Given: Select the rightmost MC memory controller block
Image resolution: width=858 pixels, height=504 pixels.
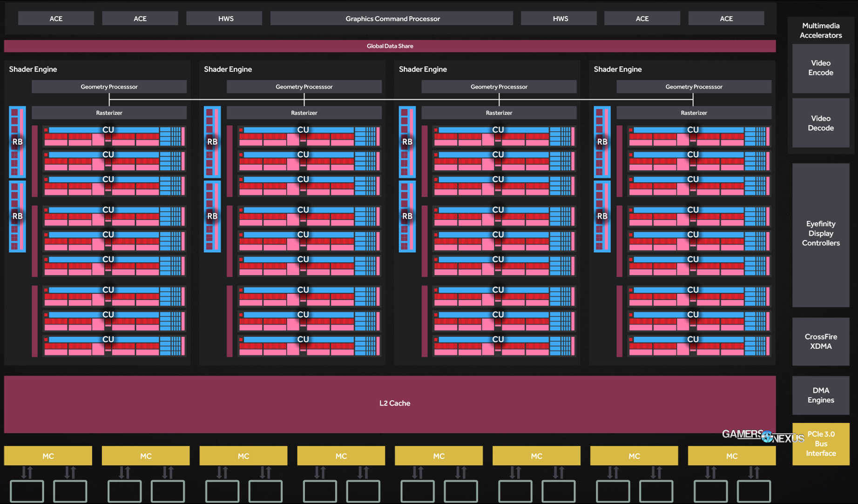Looking at the screenshot, I should point(731,456).
